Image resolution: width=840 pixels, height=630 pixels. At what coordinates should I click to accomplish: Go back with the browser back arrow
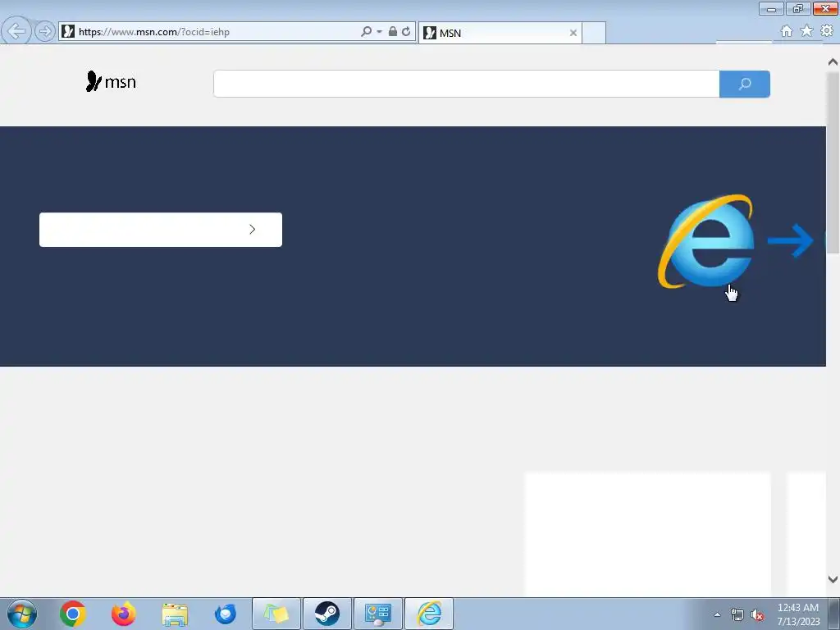coord(16,31)
